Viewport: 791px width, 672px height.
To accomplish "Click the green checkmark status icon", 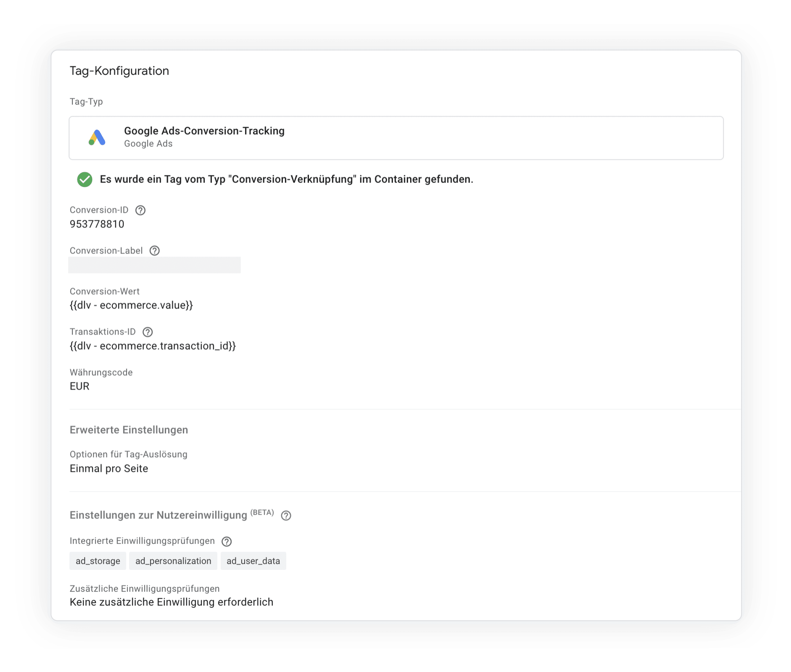I will coord(85,179).
